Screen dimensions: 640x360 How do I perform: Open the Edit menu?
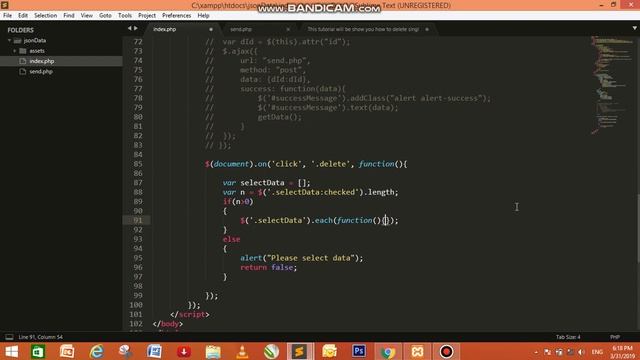tap(23, 16)
